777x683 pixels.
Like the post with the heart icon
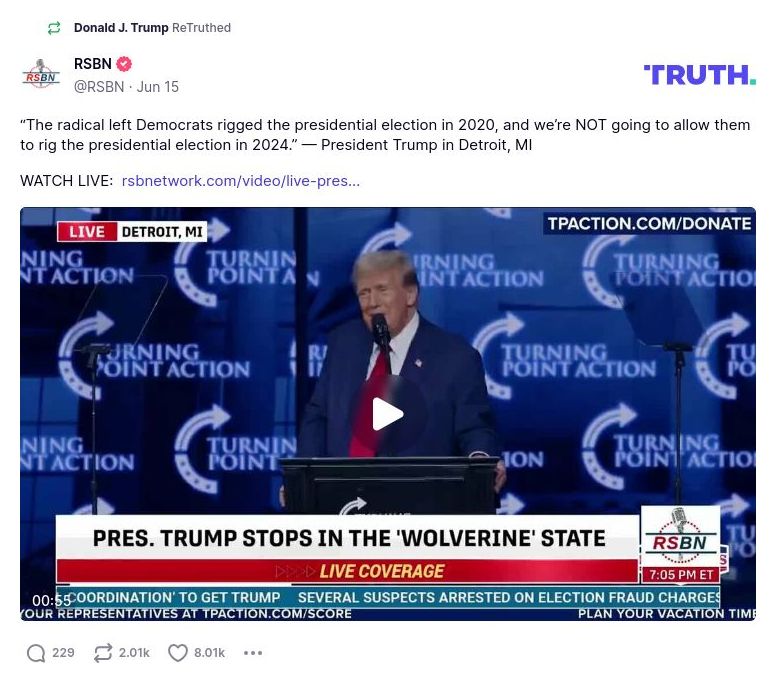click(178, 653)
